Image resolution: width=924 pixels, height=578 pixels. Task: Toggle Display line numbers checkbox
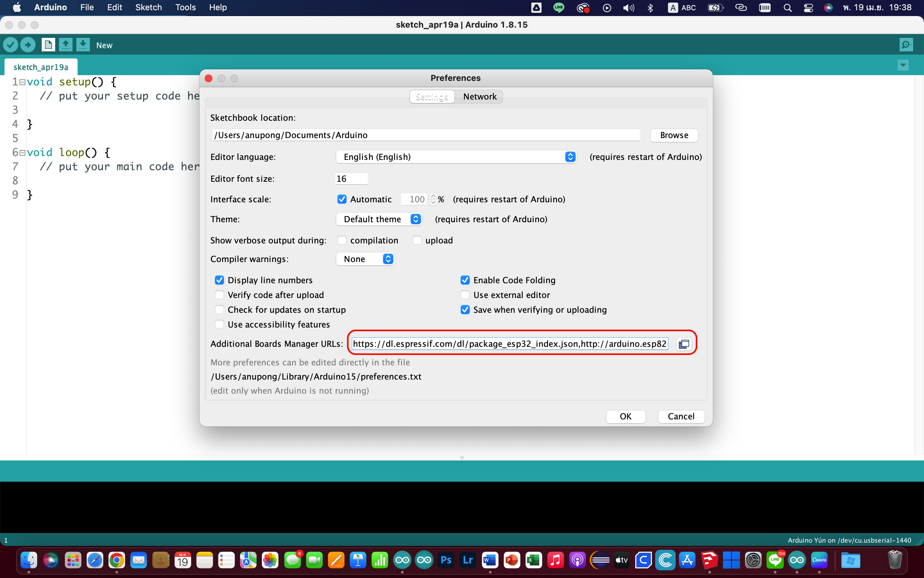[x=219, y=280]
